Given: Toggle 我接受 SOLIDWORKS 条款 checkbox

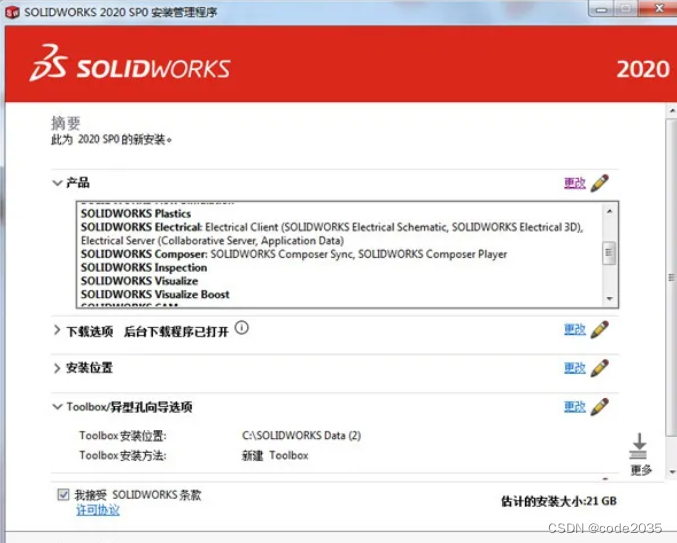Looking at the screenshot, I should [63, 495].
